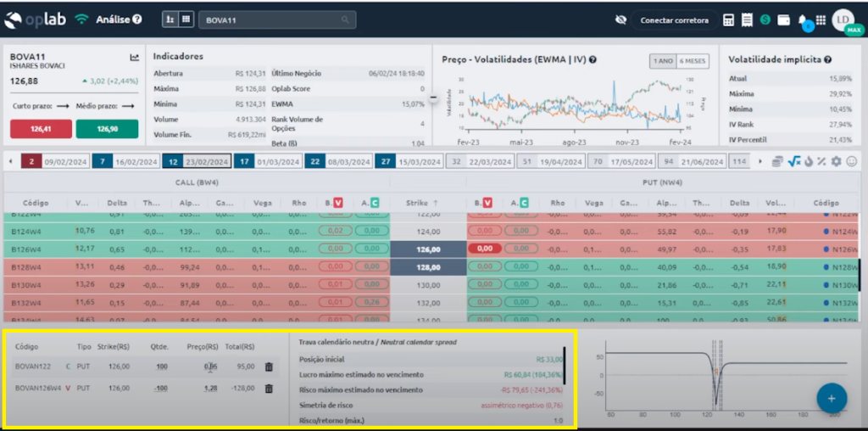The image size is (868, 431).
Task: Toggle hide values eye icon
Action: coord(620,20)
